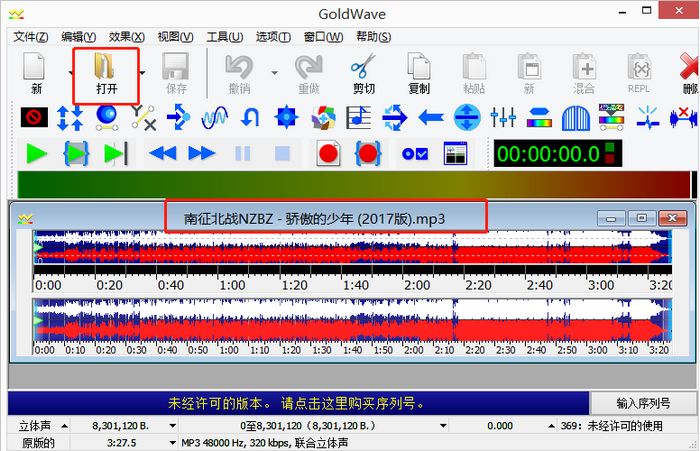Click the Fast Forward double-arrow button

(x=202, y=153)
